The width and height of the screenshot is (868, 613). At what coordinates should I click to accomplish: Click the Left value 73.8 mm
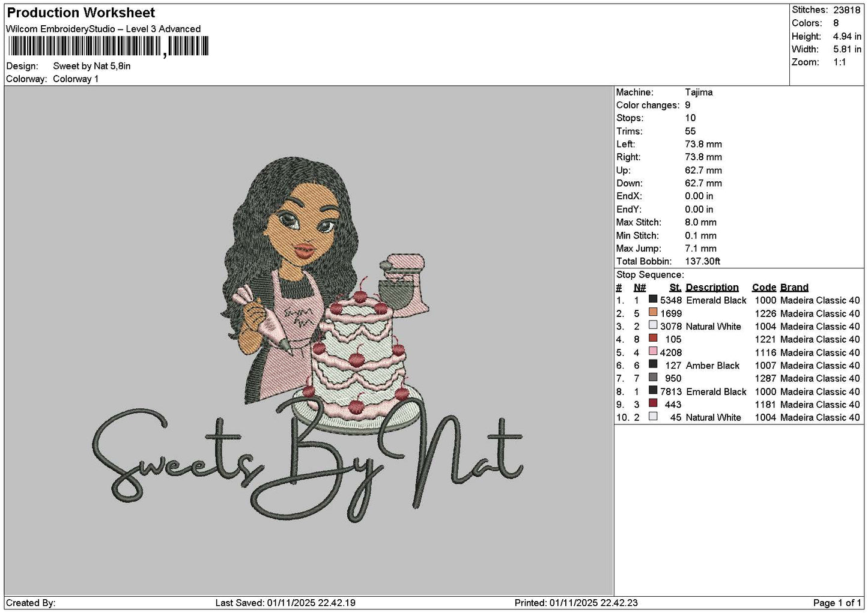[x=703, y=144]
